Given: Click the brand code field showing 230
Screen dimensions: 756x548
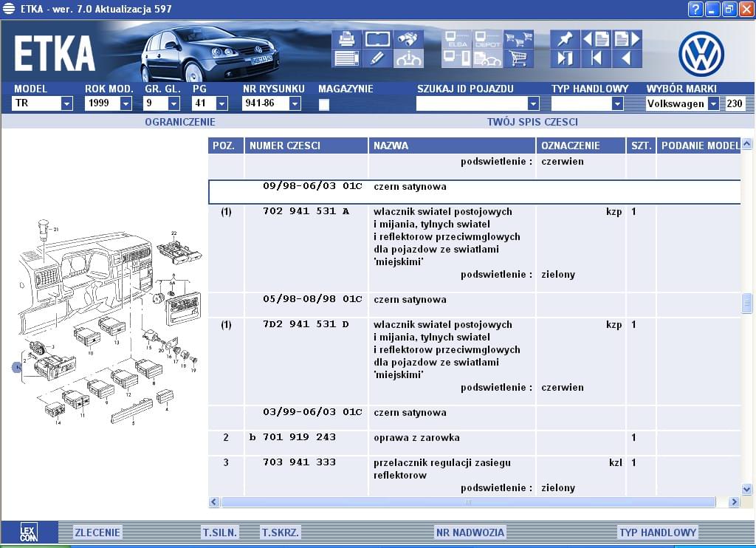Looking at the screenshot, I should point(735,103).
